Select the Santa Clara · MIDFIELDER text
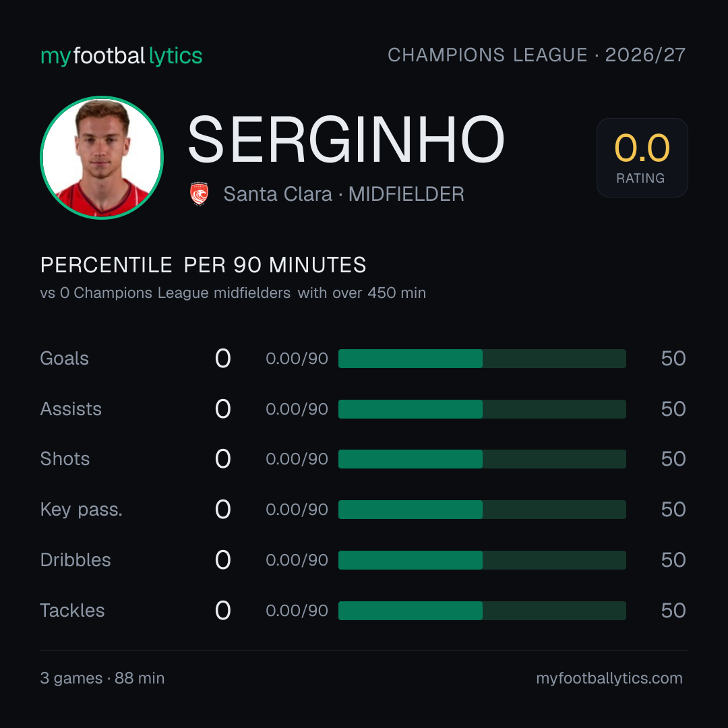The width and height of the screenshot is (728, 728). point(344,194)
